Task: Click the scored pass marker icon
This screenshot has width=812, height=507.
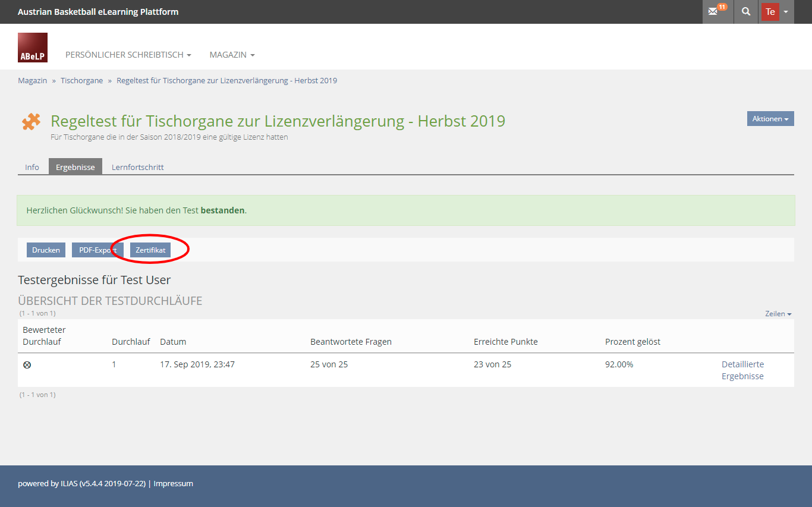Action: [27, 365]
